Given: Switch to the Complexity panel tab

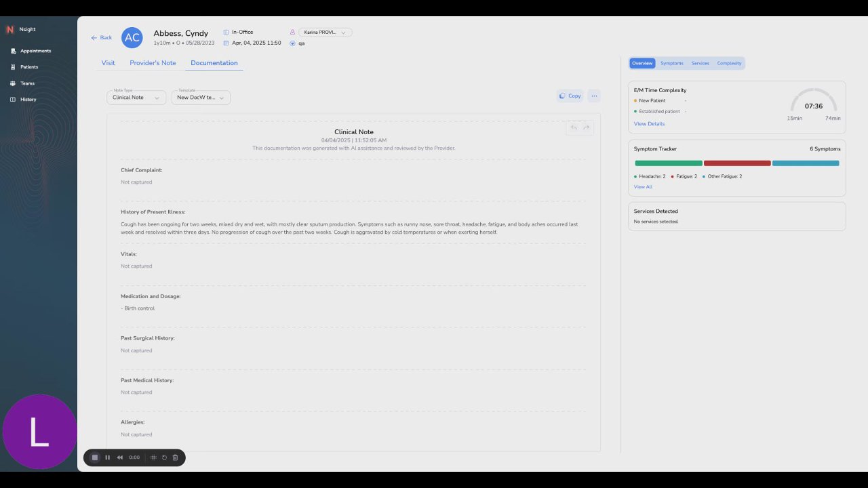Looking at the screenshot, I should [730, 63].
